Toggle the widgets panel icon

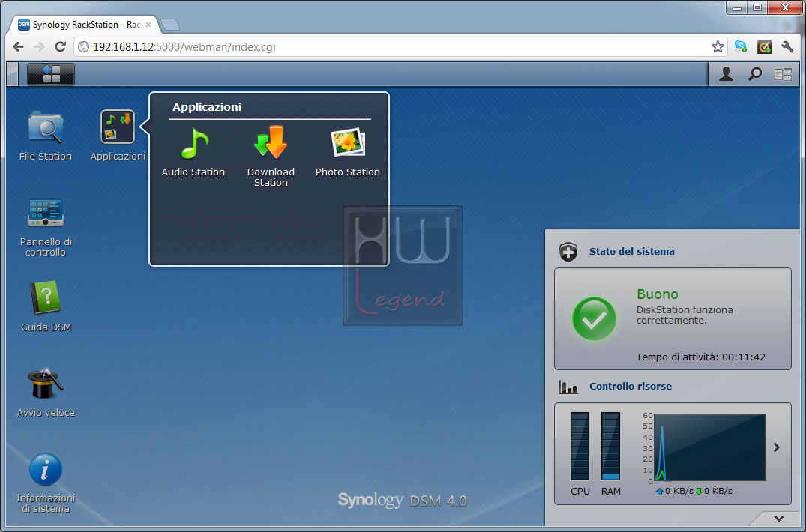pos(784,75)
